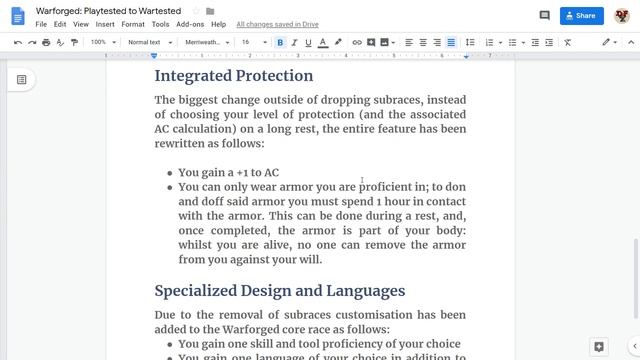Increase indent
640x360 pixels.
pos(549,42)
